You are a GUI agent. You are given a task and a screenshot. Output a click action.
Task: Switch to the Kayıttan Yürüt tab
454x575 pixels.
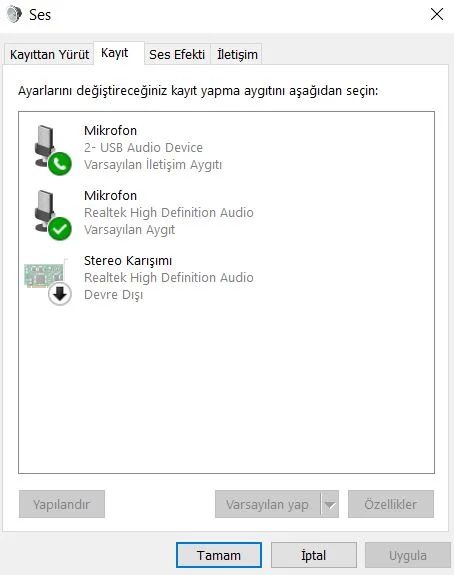pyautogui.click(x=49, y=55)
